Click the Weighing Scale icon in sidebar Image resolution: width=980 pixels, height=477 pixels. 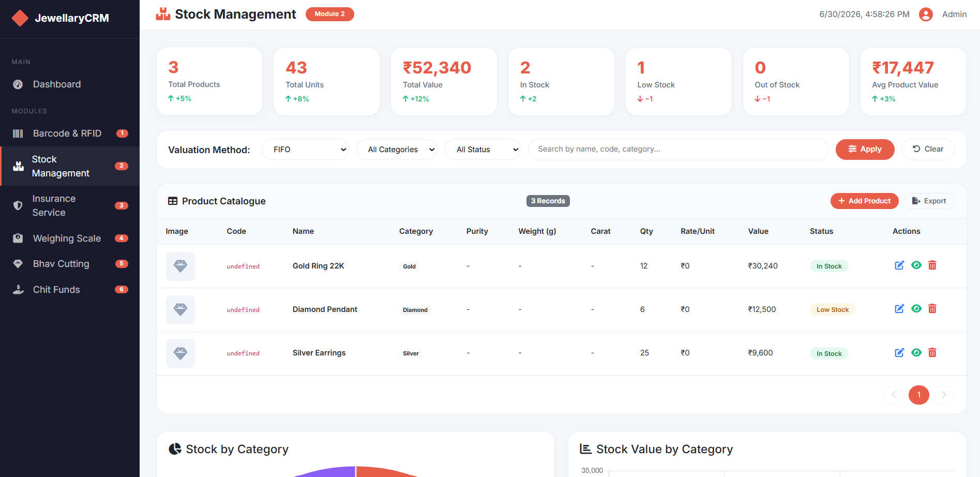tap(18, 238)
